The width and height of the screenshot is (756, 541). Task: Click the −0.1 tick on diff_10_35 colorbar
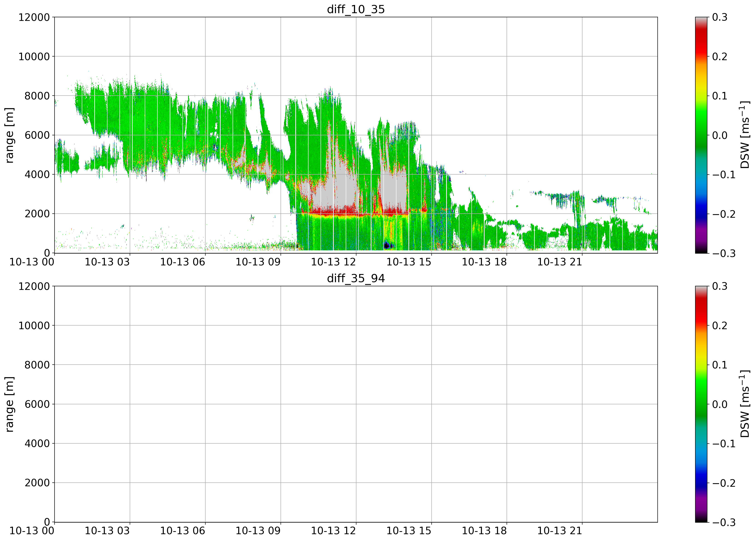tap(724, 175)
